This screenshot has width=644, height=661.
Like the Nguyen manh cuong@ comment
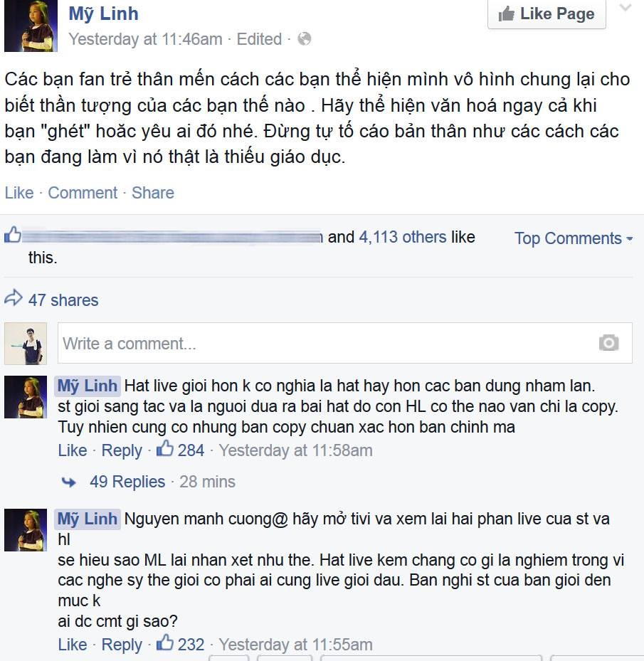point(73,645)
